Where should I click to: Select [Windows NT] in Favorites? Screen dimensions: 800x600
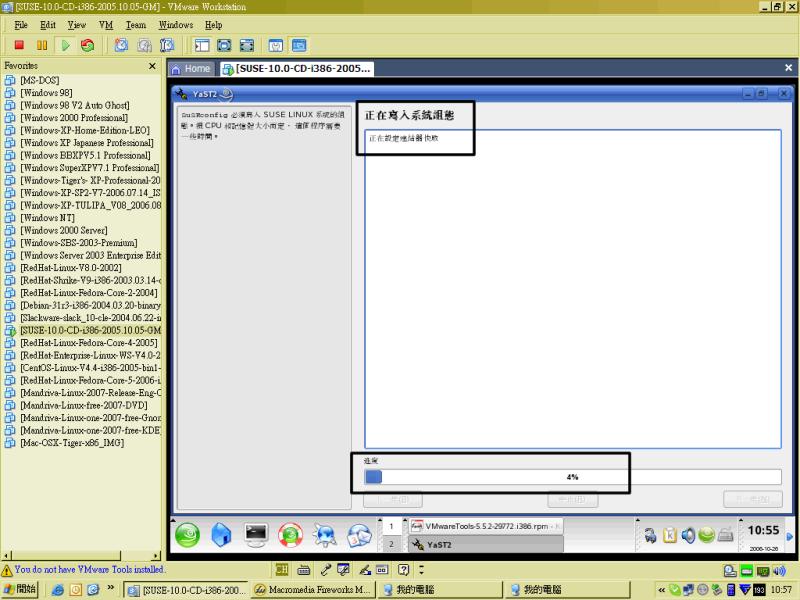[x=47, y=218]
